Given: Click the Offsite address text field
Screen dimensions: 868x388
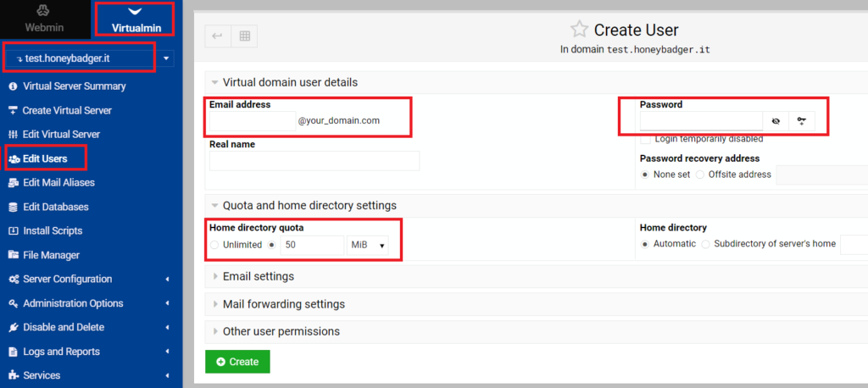Looking at the screenshot, I should coord(821,175).
